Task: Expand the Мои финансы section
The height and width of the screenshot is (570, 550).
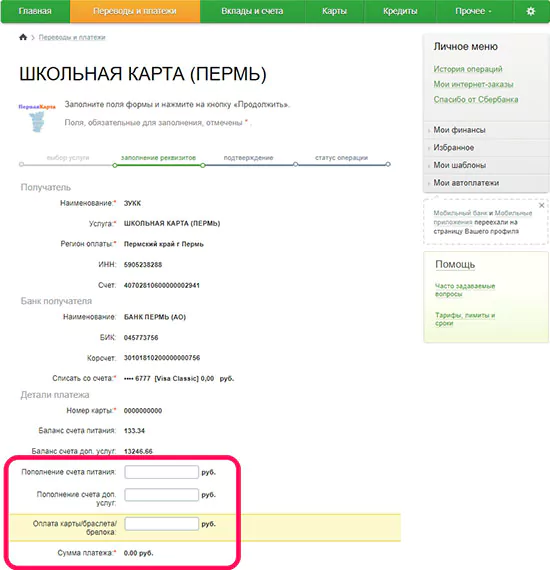Action: pos(486,130)
